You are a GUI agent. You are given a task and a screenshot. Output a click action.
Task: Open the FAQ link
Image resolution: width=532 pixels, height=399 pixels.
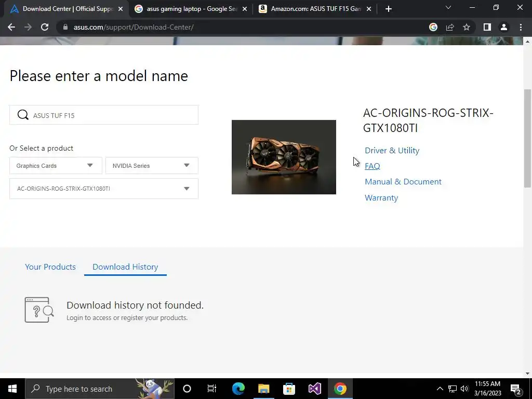372,166
